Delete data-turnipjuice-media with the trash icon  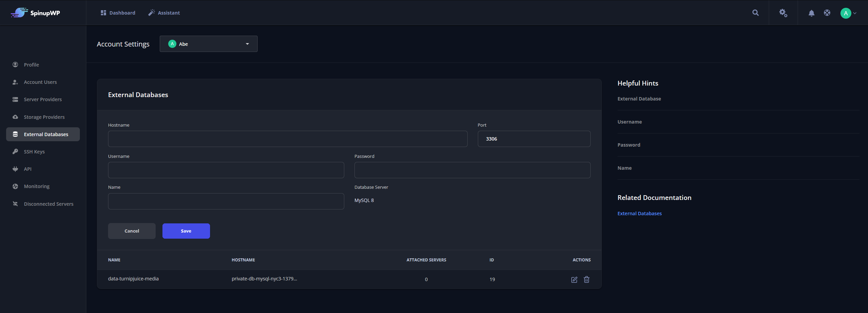[586, 279]
